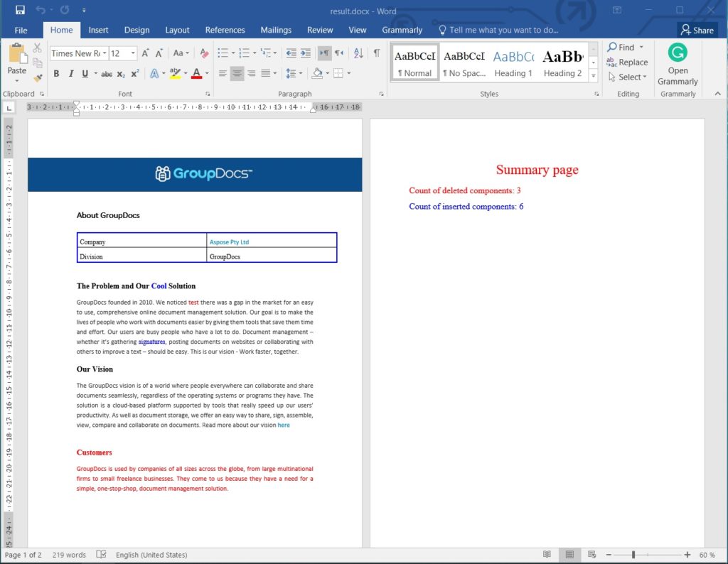The width and height of the screenshot is (728, 564).
Task: Click the Justify alignment option
Action: coord(266,73)
